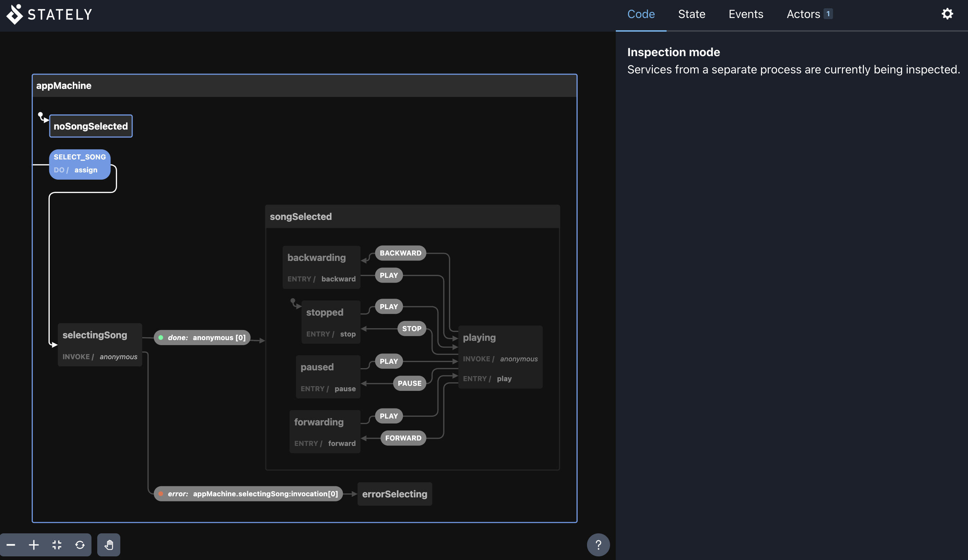
Task: Select the SELECT_SONG event block
Action: coord(80,164)
